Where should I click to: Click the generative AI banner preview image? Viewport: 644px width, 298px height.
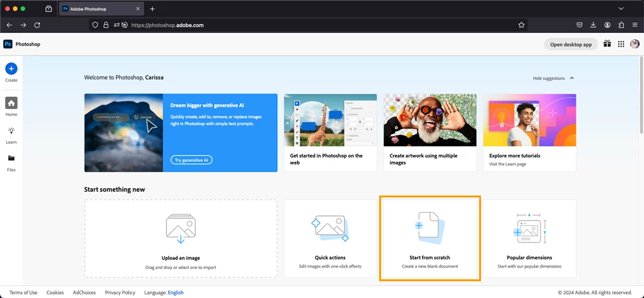124,133
